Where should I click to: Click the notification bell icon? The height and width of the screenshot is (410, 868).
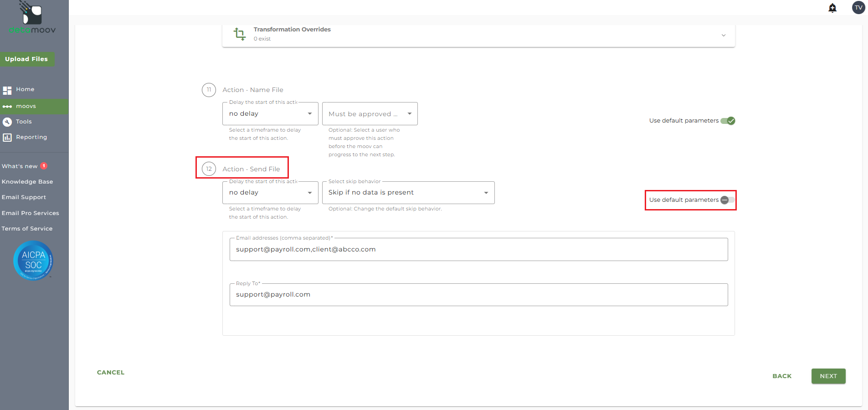click(832, 8)
